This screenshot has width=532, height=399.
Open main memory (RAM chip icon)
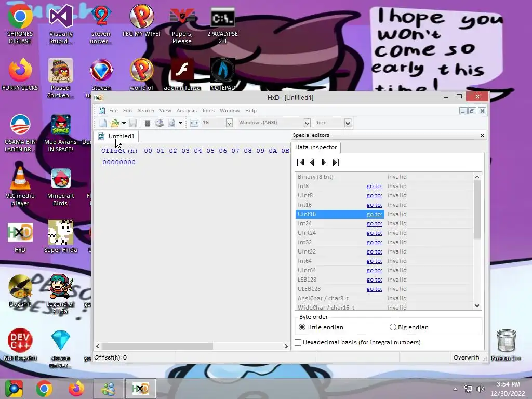[147, 123]
